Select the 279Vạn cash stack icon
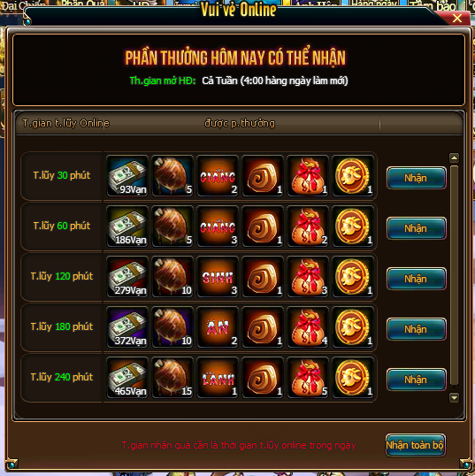The image size is (475, 476). point(127,277)
